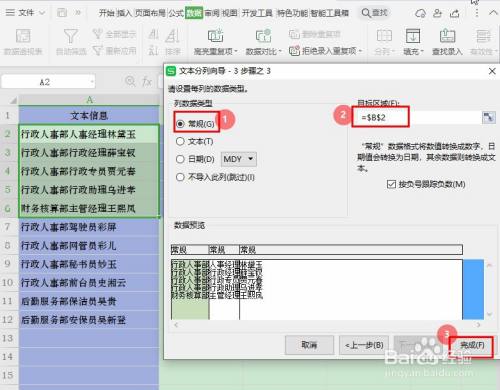The height and width of the screenshot is (390, 500).
Task: Select 不导入此列(跳过) radio button
Action: 180,177
